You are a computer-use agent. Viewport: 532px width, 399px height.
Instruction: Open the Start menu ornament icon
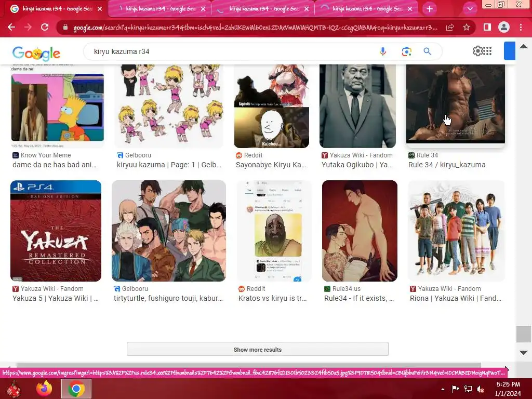click(14, 389)
